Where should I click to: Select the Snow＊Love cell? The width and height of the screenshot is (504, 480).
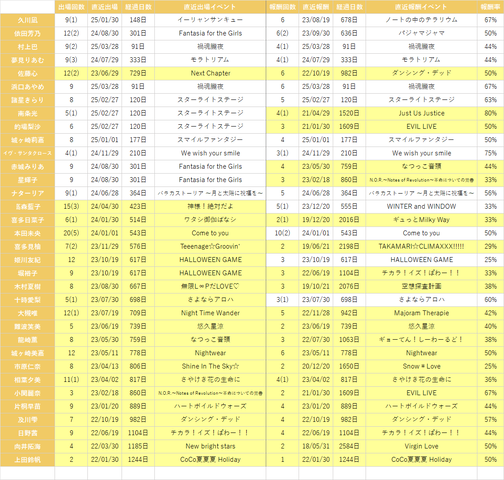pyautogui.click(x=421, y=366)
